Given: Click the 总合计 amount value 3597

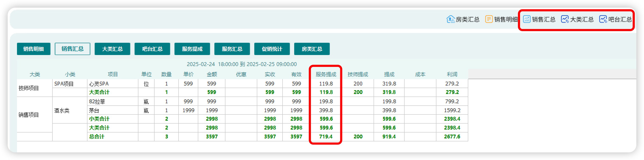Looking at the screenshot, I should pyautogui.click(x=212, y=137).
